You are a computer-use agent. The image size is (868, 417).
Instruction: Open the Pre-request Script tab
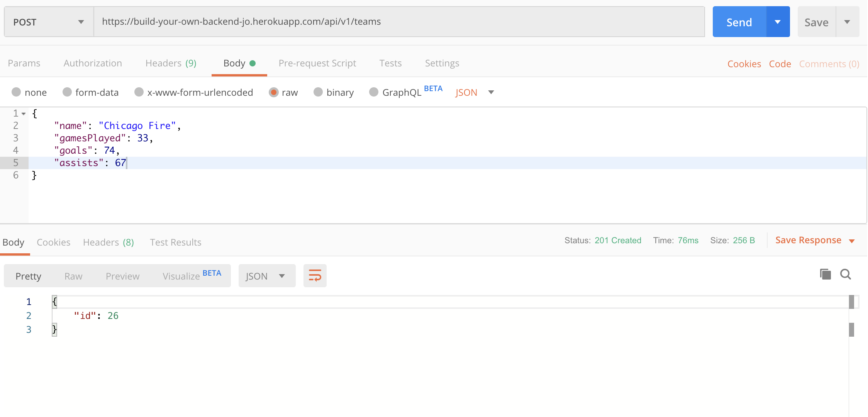pos(317,63)
